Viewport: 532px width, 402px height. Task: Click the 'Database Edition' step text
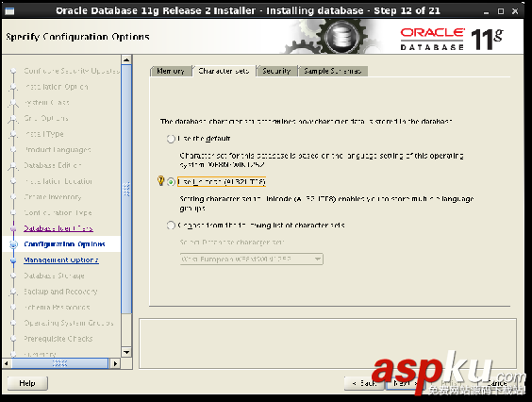[52, 165]
